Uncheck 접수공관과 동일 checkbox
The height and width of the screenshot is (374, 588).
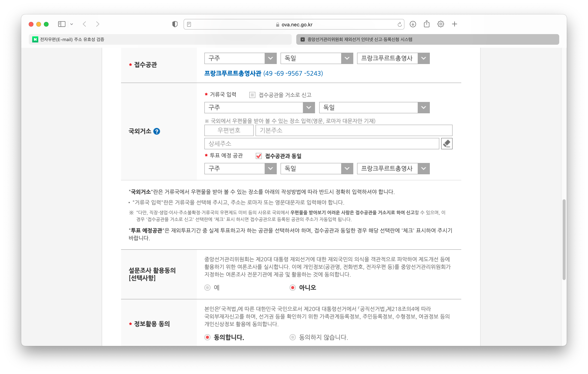[x=259, y=156]
